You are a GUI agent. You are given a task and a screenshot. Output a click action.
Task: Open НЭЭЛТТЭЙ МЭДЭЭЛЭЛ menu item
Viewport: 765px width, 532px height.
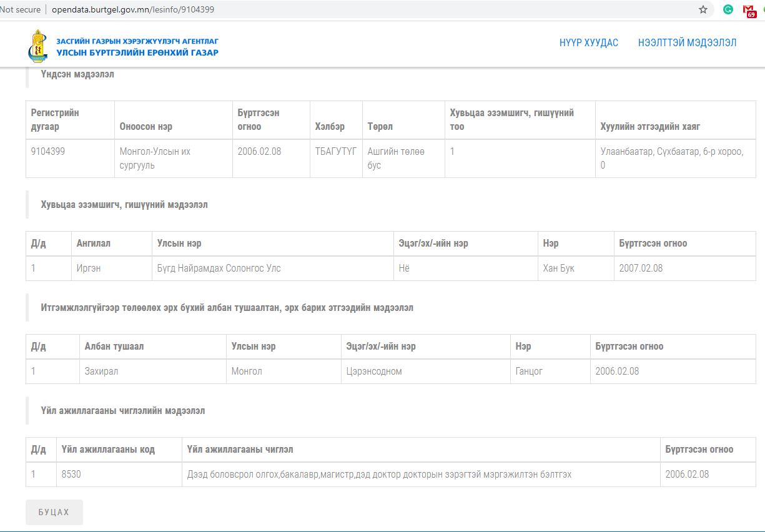687,42
